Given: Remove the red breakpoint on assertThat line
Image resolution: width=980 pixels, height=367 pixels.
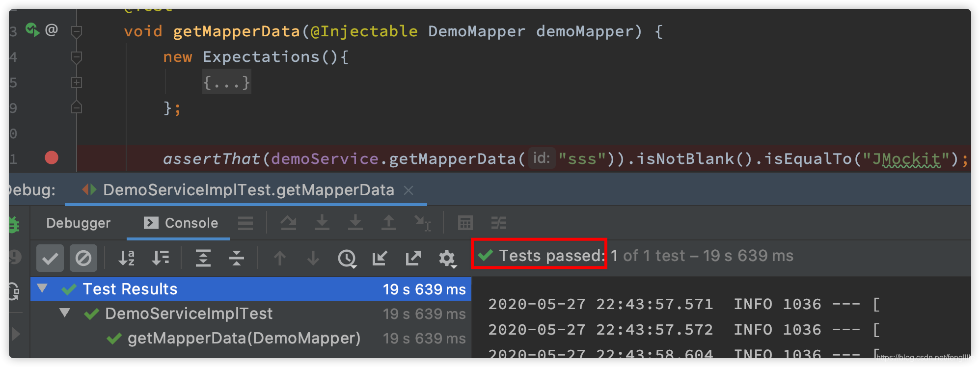Looking at the screenshot, I should (x=52, y=157).
